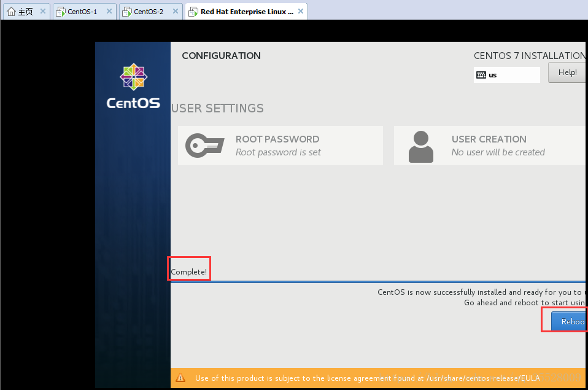Screen dimensions: 588x390
Task: Click the USER SETTINGS heading
Action: click(217, 108)
